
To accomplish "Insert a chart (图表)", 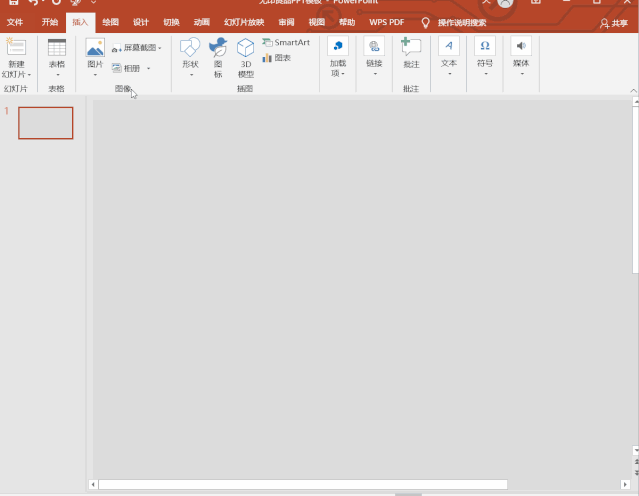I will [x=276, y=58].
